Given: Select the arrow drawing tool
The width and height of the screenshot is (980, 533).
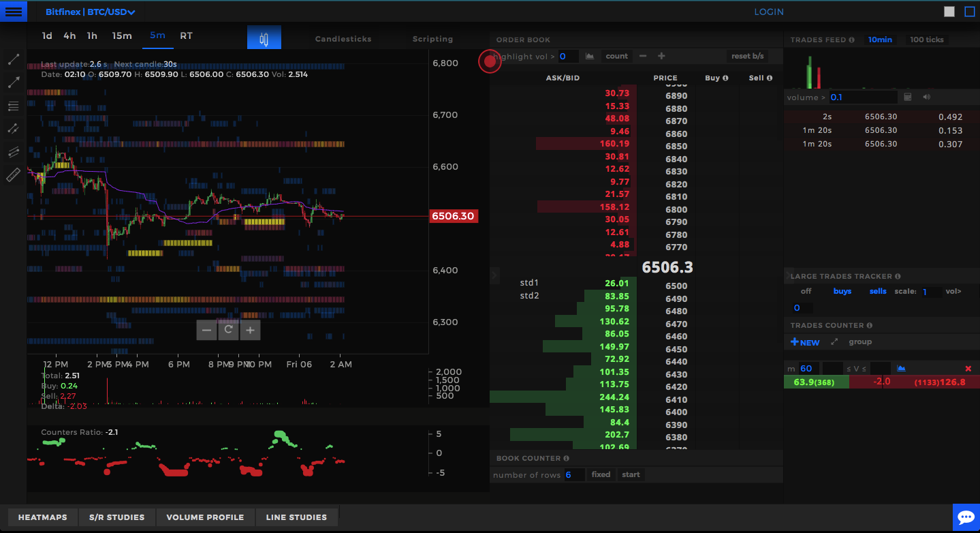Looking at the screenshot, I should tap(12, 82).
